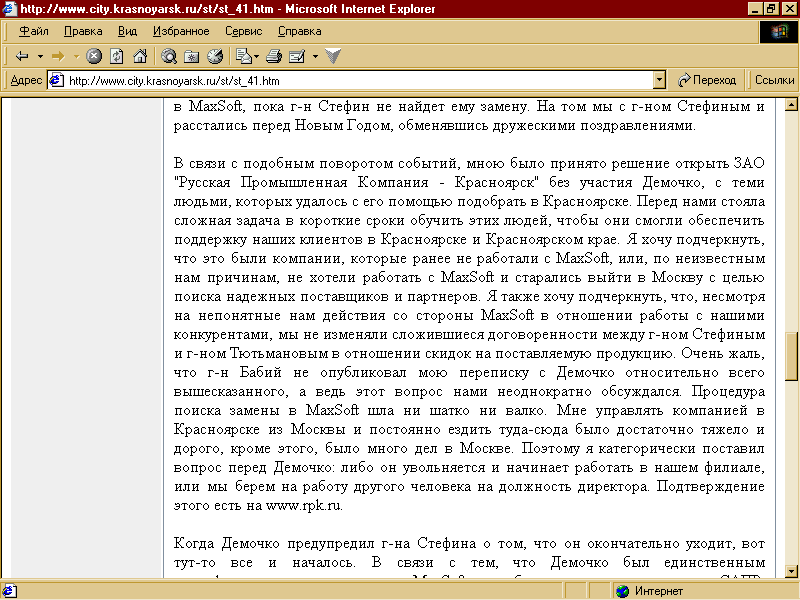Open the Search pane icon
Viewport: 800px width, 600px height.
(168, 56)
